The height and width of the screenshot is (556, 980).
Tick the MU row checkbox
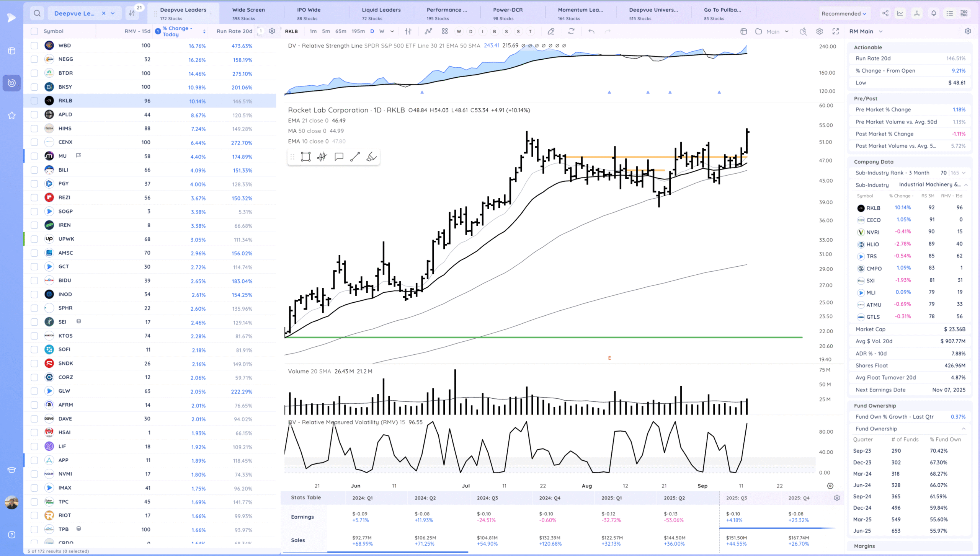(34, 156)
